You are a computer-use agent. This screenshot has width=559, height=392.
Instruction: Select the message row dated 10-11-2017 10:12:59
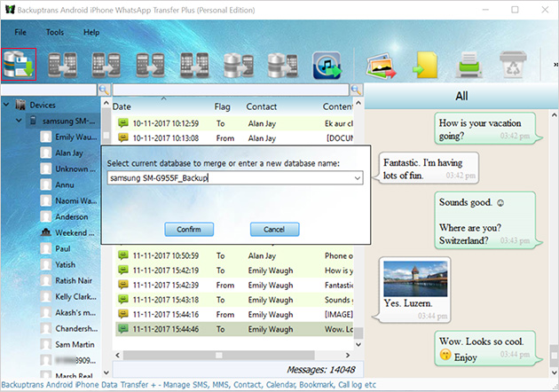point(234,123)
